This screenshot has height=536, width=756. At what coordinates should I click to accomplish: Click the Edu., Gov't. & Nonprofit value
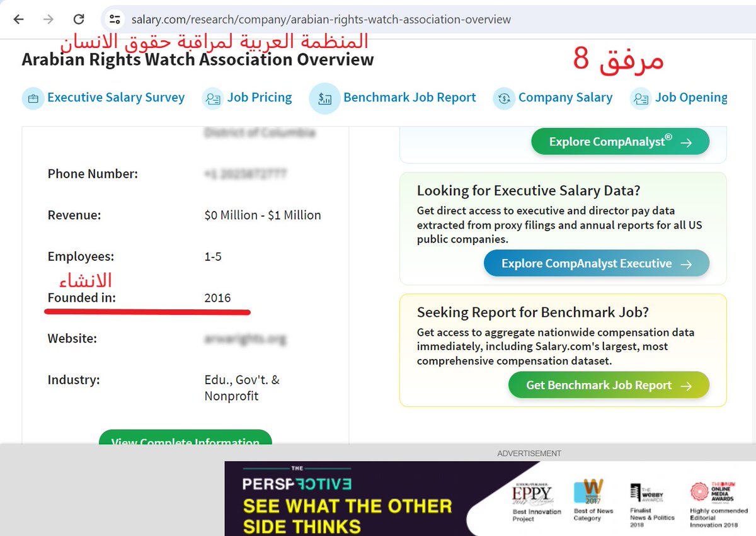pyautogui.click(x=242, y=388)
